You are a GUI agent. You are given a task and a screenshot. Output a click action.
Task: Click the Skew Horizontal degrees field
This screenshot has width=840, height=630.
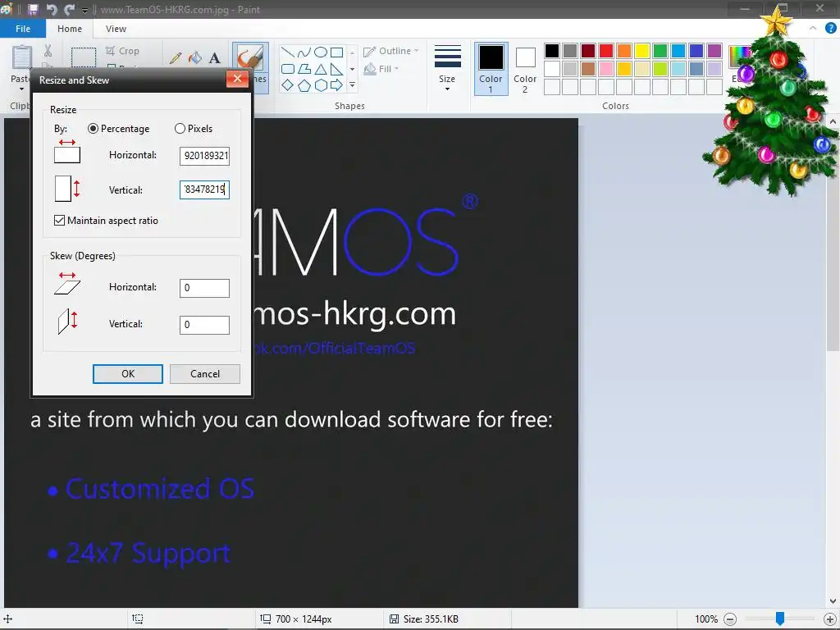204,288
